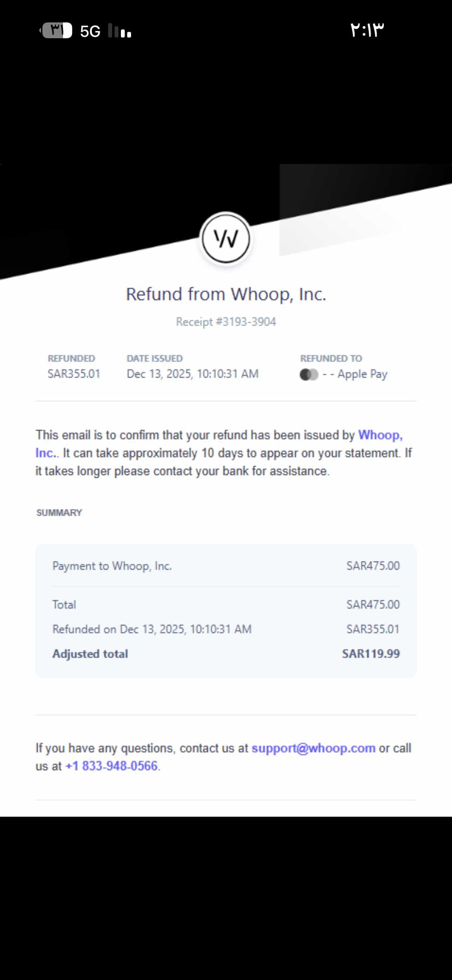Tap the SAR119.99 adjusted total amount

(371, 654)
